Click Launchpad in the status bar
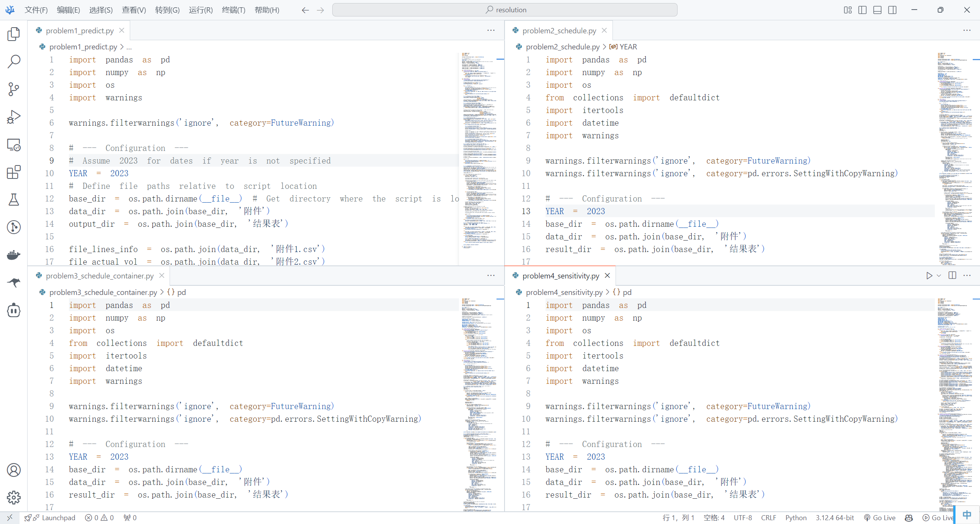980x524 pixels. [58, 517]
